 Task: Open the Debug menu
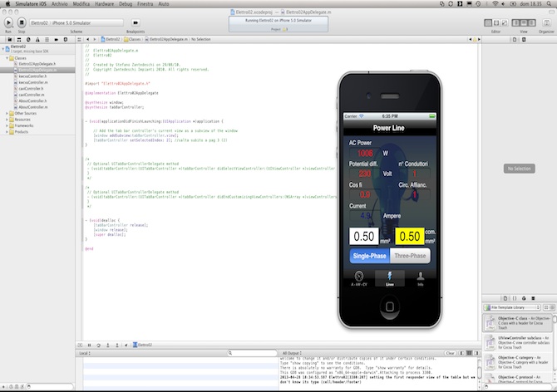(126, 4)
